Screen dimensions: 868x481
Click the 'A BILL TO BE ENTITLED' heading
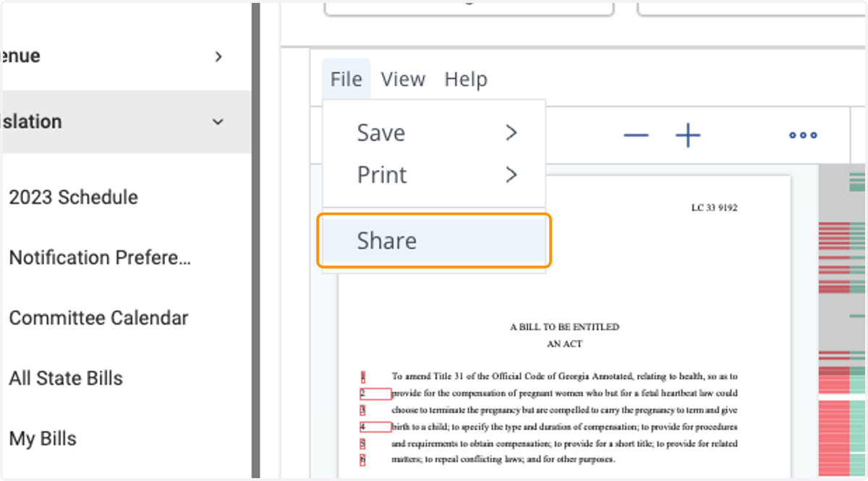coord(564,327)
